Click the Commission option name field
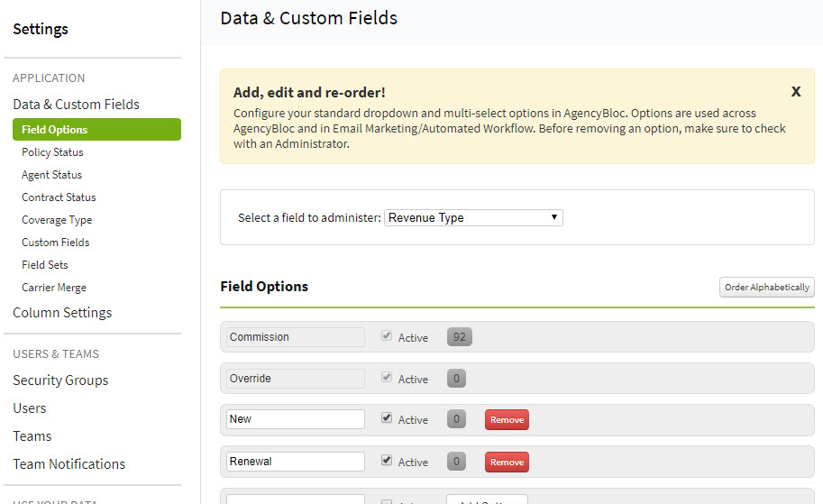Viewport: 823px width, 504px height. coord(296,337)
